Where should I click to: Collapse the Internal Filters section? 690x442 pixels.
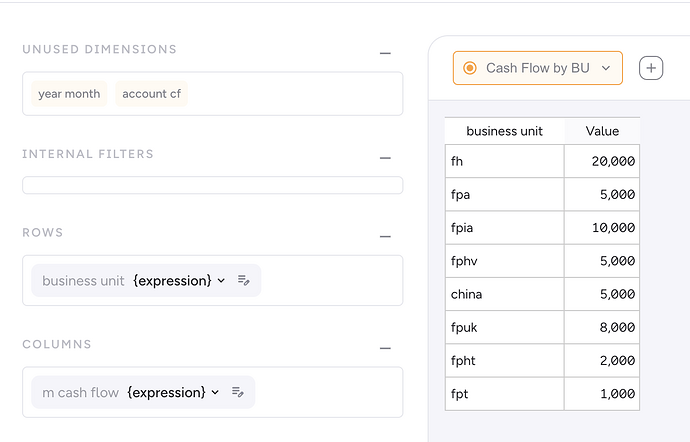pyautogui.click(x=385, y=158)
